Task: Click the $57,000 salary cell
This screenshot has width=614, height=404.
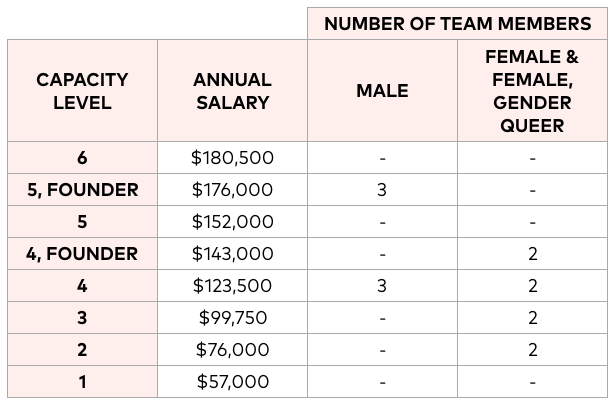Action: tap(233, 382)
